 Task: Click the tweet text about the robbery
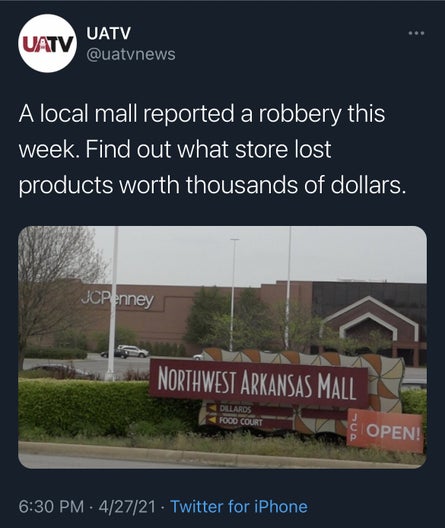tap(212, 150)
